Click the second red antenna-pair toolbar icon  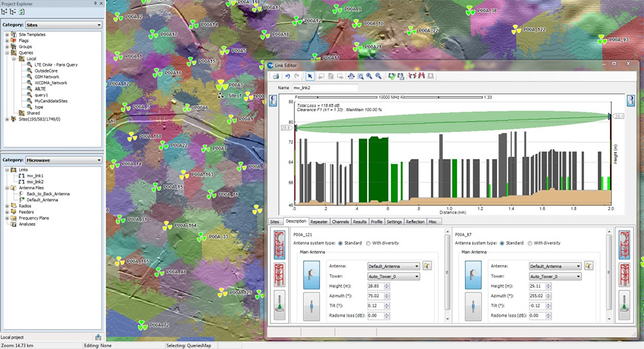point(421,76)
